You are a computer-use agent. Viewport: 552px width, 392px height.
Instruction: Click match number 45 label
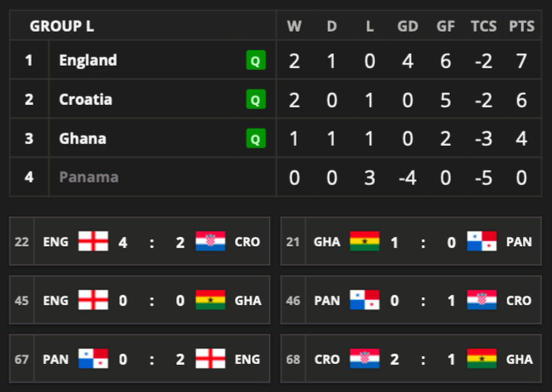[x=22, y=301]
